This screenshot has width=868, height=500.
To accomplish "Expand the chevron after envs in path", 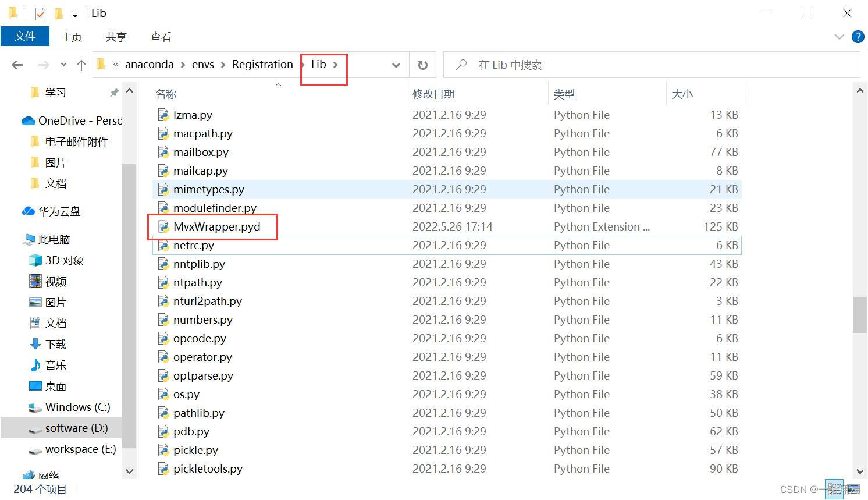I will click(x=223, y=65).
